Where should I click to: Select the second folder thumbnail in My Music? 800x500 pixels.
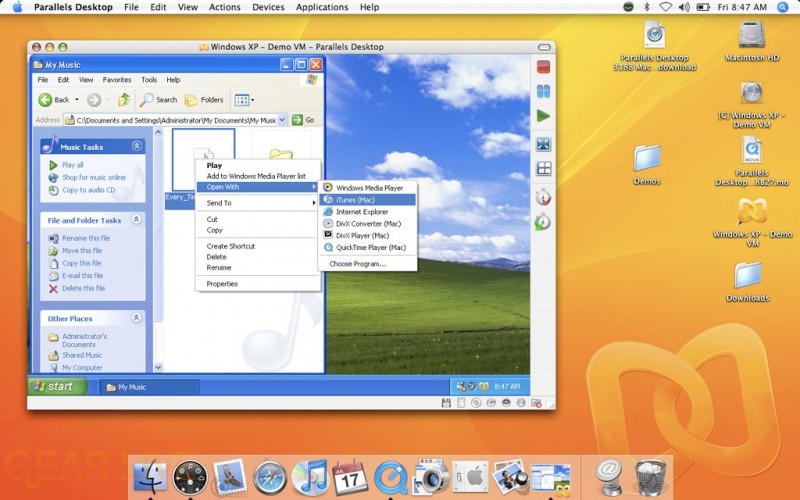click(281, 155)
